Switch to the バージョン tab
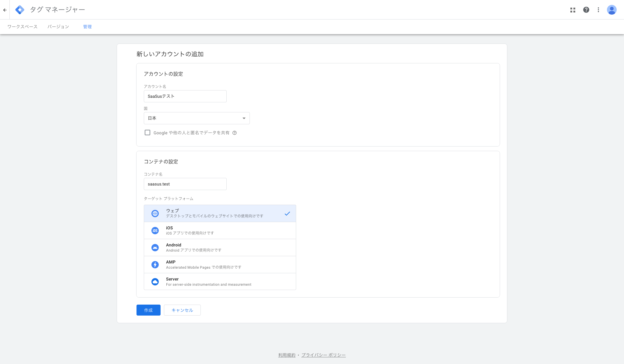624x364 pixels. click(x=58, y=27)
